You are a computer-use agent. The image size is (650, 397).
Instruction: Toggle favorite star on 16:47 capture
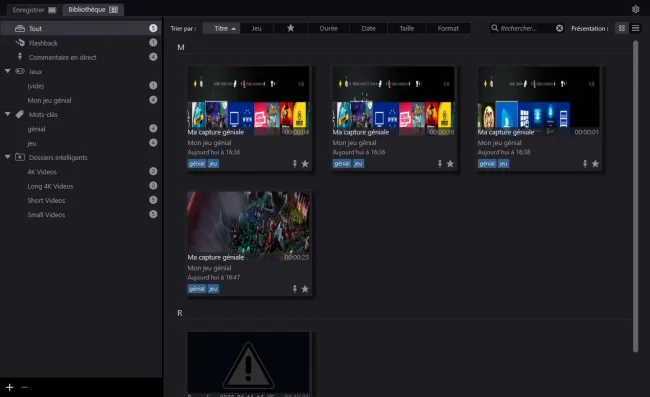click(305, 289)
